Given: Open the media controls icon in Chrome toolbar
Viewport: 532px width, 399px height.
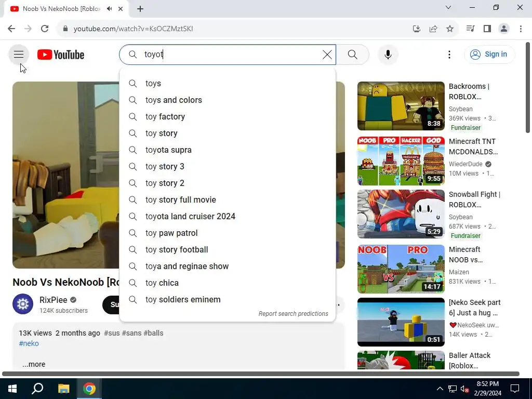Looking at the screenshot, I should pos(470,29).
